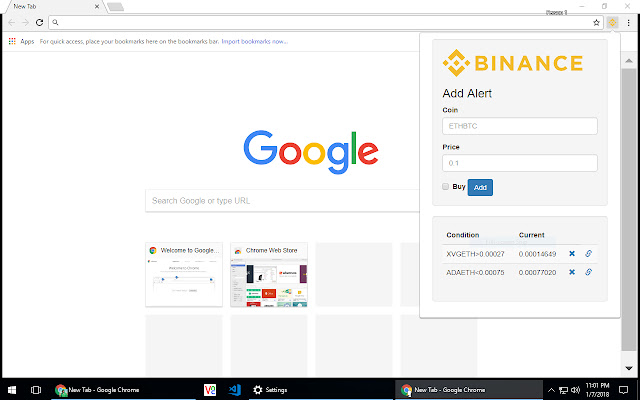The height and width of the screenshot is (400, 640).
Task: Open Settings from the taskbar
Action: [270, 390]
